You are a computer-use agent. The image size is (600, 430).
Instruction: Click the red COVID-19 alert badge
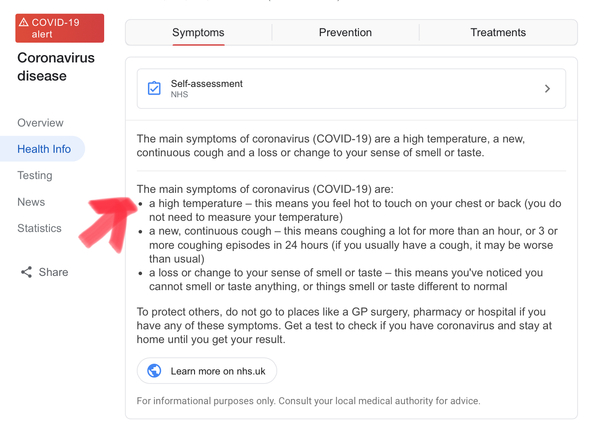click(x=60, y=28)
